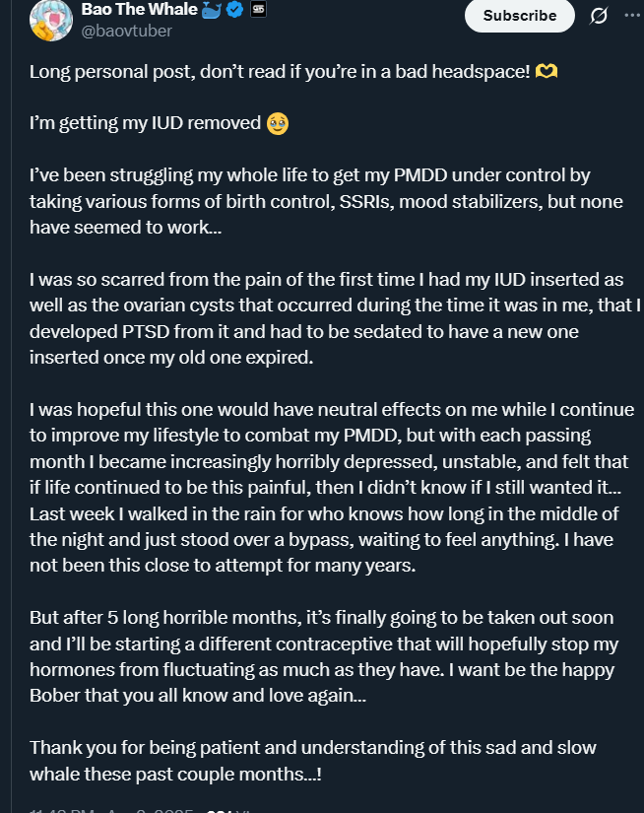
Task: Open the Grok explain-post icon
Action: pos(598,16)
